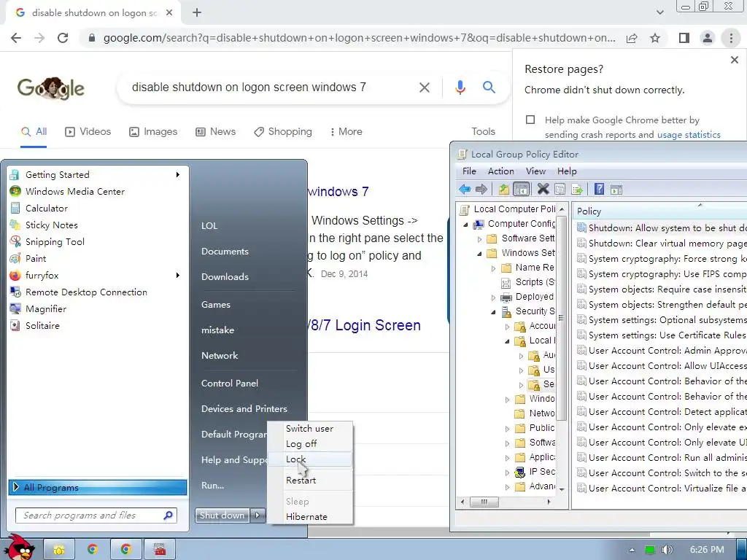
Task: Open Properties icon in Policy Editor toolbar
Action: pyautogui.click(x=560, y=190)
